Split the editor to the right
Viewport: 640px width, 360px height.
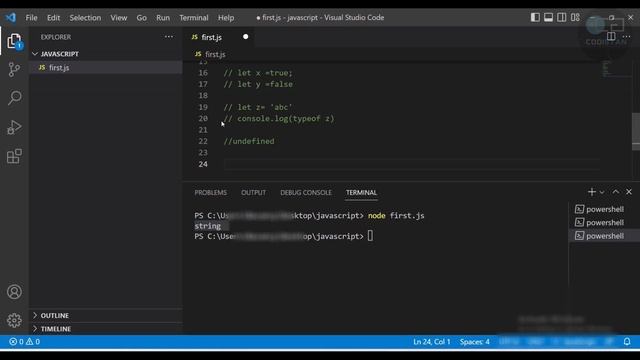click(x=611, y=37)
